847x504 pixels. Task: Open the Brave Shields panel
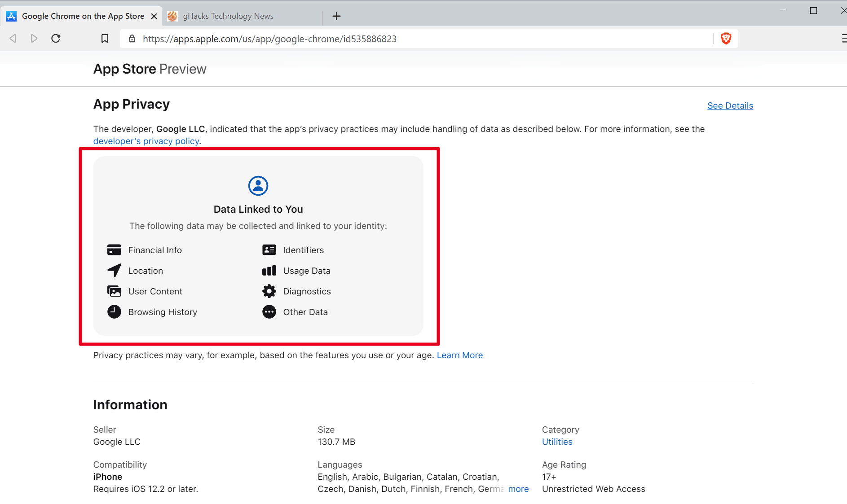coord(726,39)
